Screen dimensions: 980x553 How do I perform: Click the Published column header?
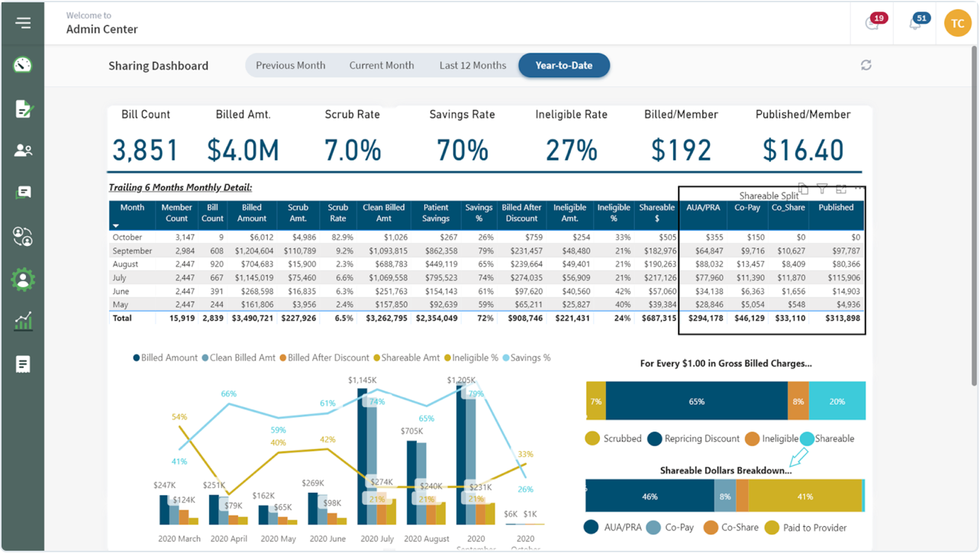(836, 215)
